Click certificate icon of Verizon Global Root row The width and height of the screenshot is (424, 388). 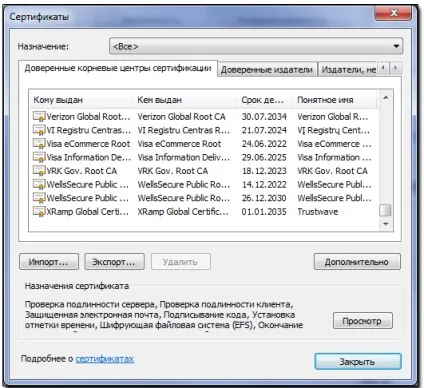39,117
